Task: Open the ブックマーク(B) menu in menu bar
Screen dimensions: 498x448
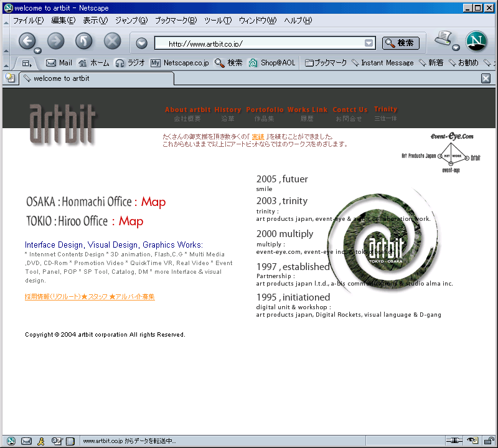Action: coord(176,21)
